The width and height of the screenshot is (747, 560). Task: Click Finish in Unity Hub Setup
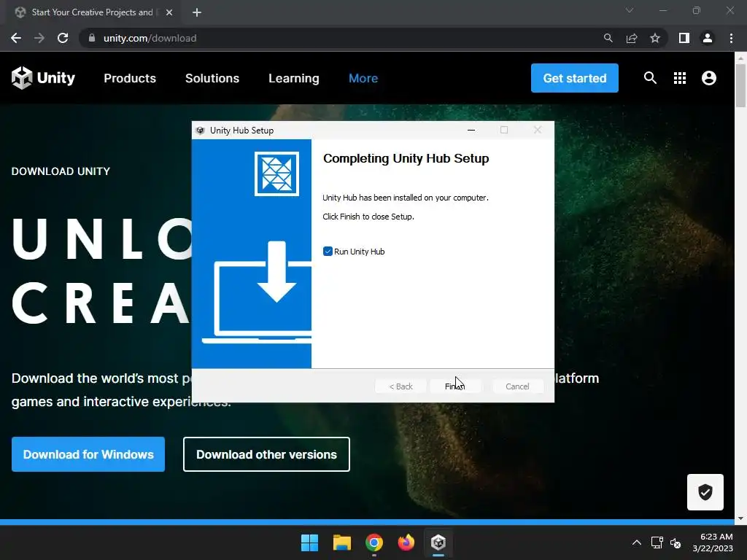(455, 386)
